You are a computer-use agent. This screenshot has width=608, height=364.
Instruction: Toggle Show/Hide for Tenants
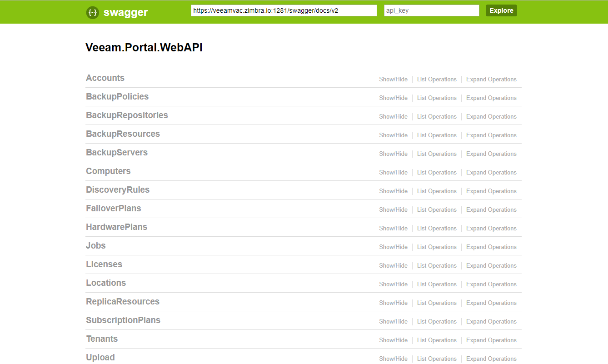coord(394,340)
